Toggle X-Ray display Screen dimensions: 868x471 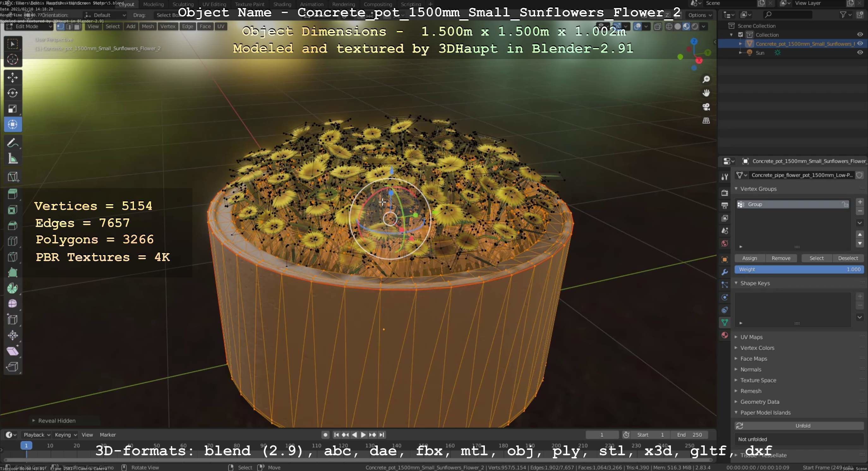click(657, 27)
